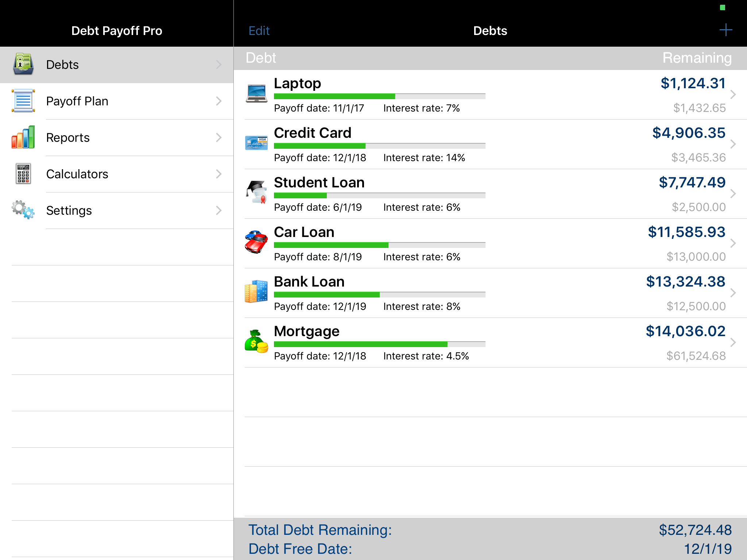747x560 pixels.
Task: Select Debts in the sidebar menu
Action: [x=117, y=65]
